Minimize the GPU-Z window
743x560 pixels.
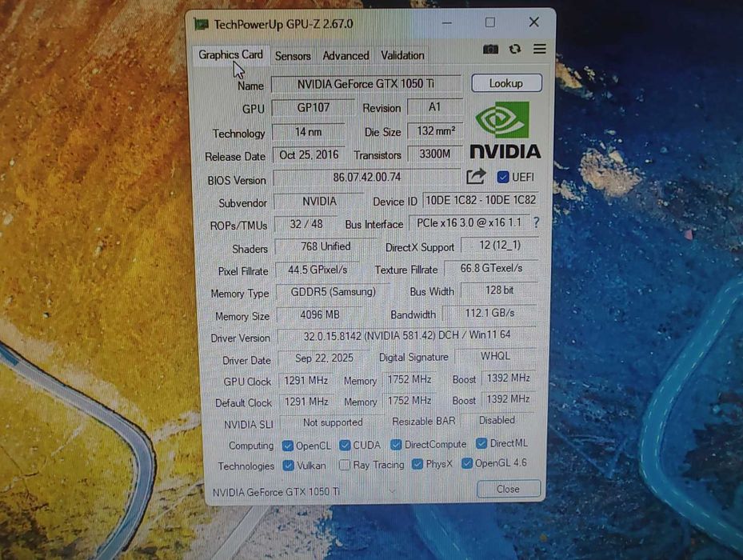[447, 22]
